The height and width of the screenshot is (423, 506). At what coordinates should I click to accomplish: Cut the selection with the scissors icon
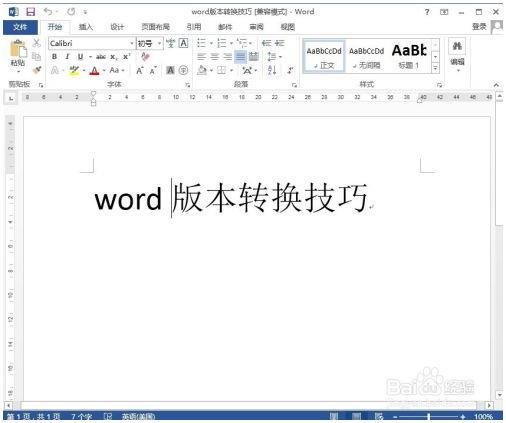pyautogui.click(x=36, y=43)
